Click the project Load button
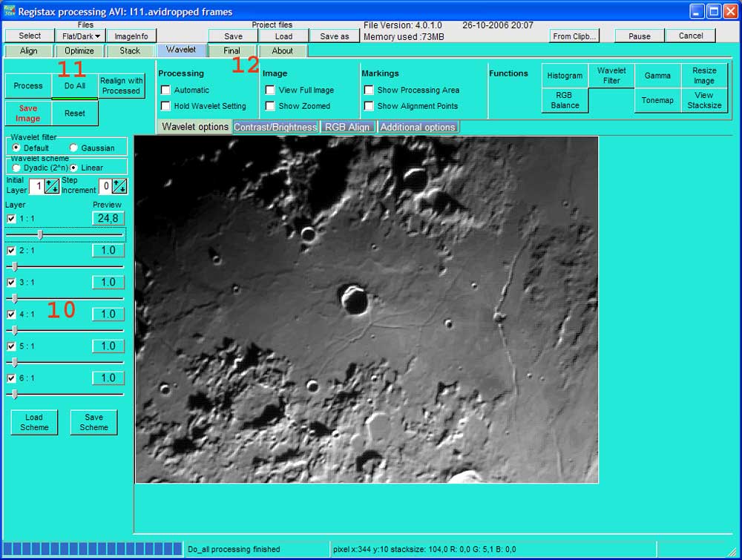This screenshot has height=560, width=742. (x=283, y=36)
